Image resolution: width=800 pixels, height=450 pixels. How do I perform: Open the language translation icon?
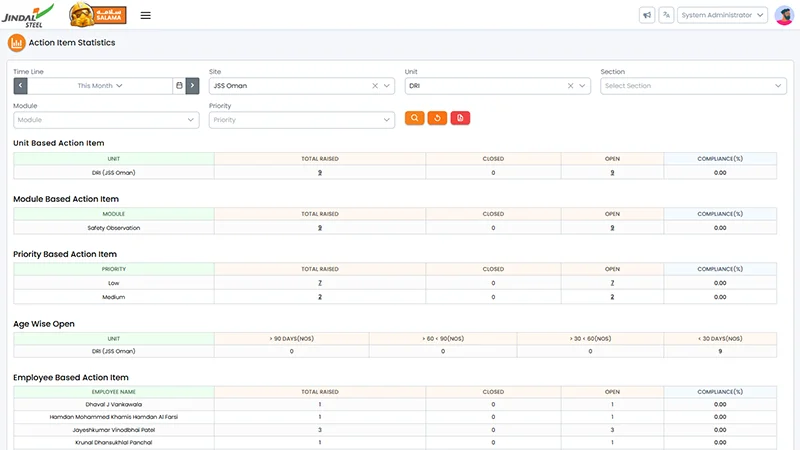(666, 15)
